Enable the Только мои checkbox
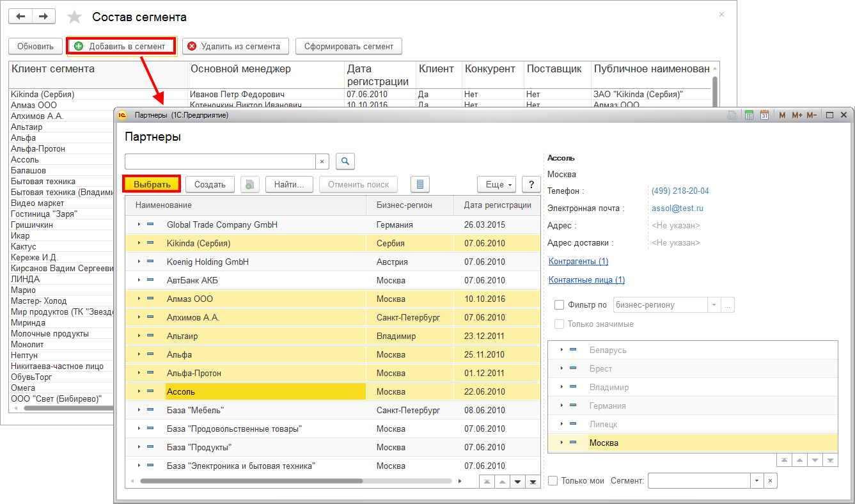 point(553,481)
